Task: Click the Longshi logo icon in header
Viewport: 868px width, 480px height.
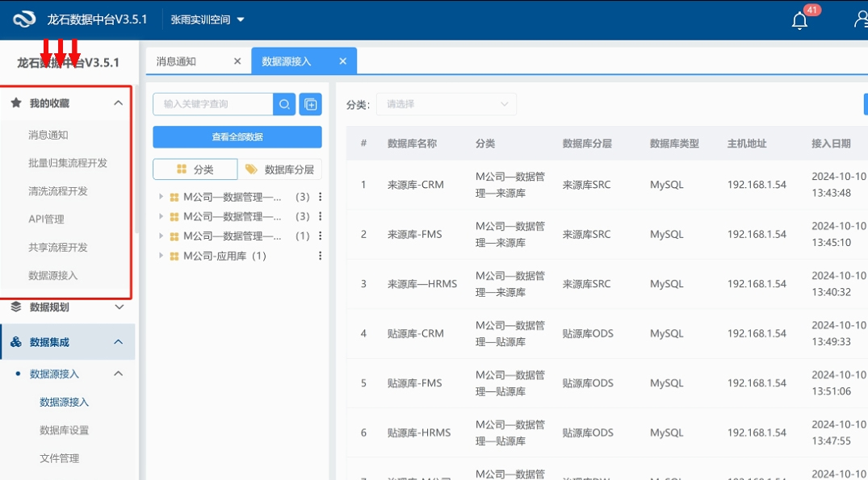Action: [x=25, y=19]
